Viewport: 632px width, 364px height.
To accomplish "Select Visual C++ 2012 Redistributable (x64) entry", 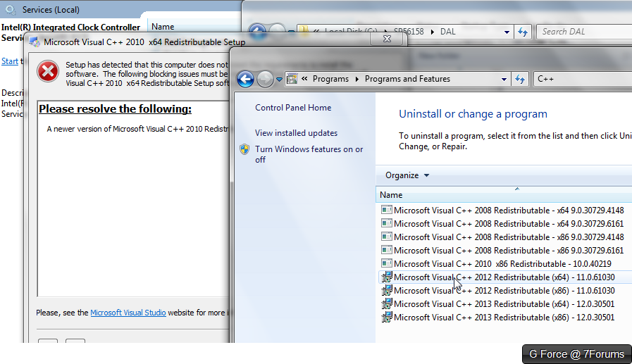I will pos(504,277).
